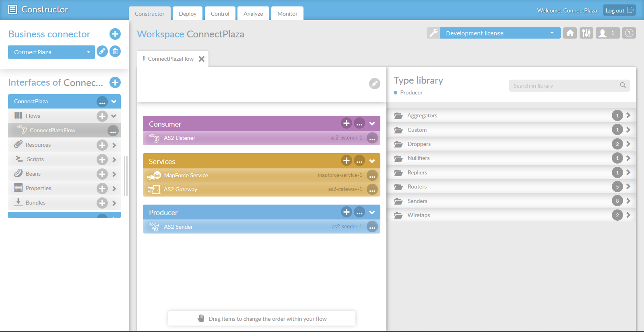Delete the ConnectPlaza business connector
The height and width of the screenshot is (332, 644).
115,51
